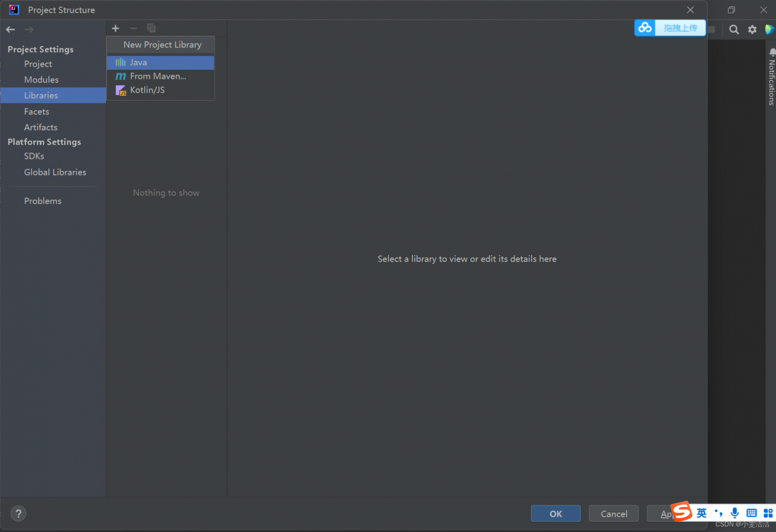Click the Apply button
The height and width of the screenshot is (532, 776).
coord(660,514)
